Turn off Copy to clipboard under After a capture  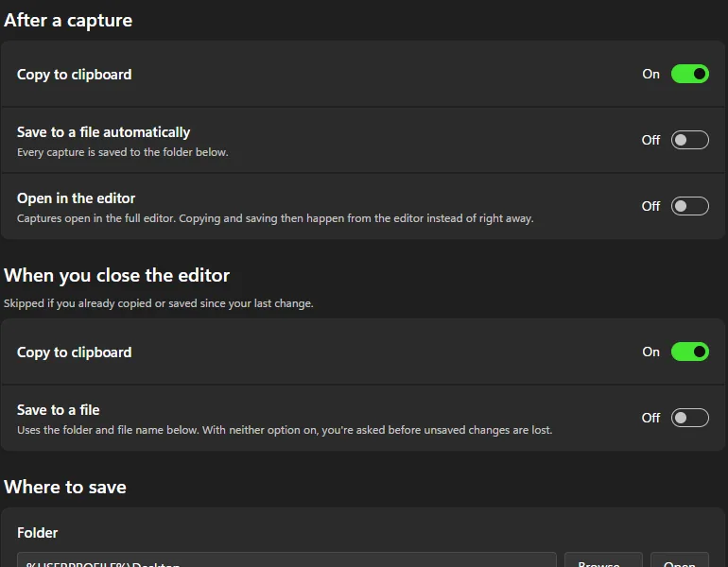coord(689,74)
